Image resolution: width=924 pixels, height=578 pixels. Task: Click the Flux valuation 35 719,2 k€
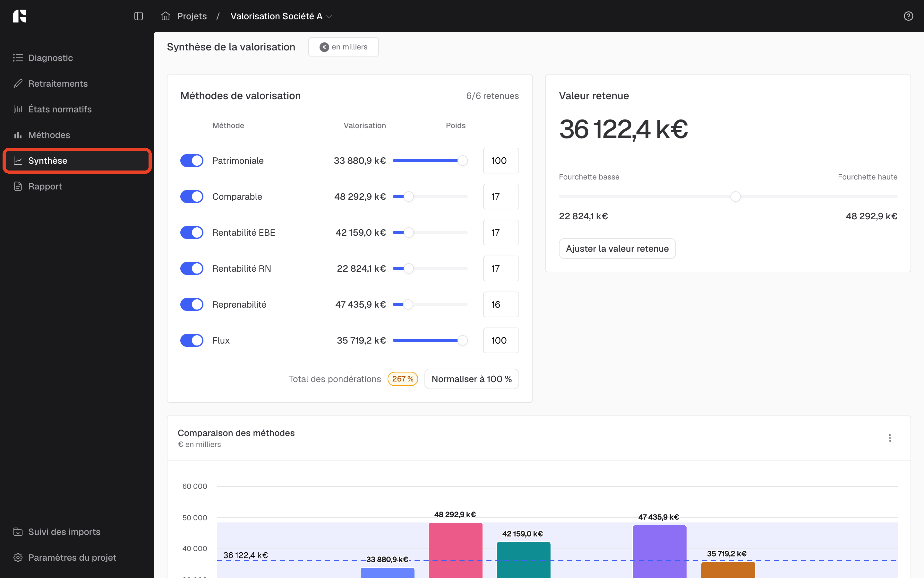tap(361, 340)
